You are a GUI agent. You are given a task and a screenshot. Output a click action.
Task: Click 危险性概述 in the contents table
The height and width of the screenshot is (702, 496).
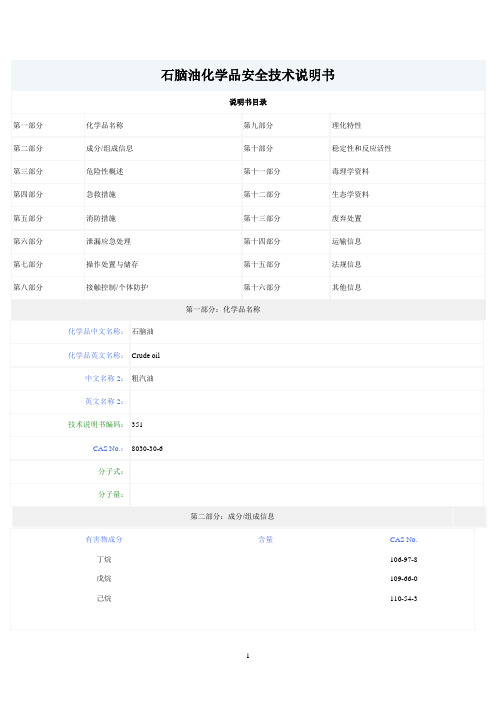click(x=105, y=171)
